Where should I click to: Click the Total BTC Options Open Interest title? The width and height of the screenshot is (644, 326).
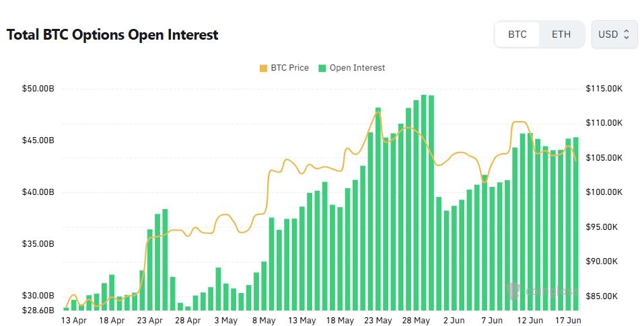pos(112,34)
